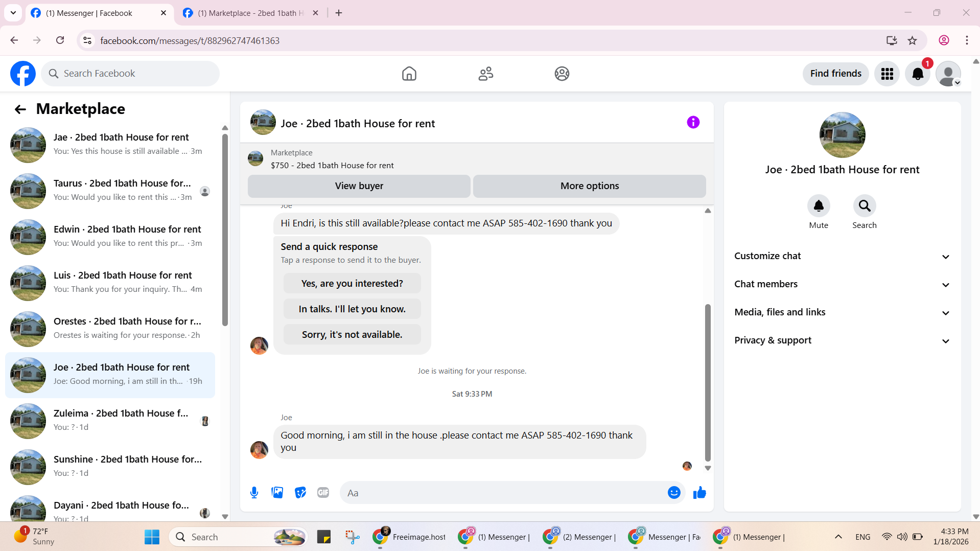
Task: Open the GIF picker
Action: 323,493
